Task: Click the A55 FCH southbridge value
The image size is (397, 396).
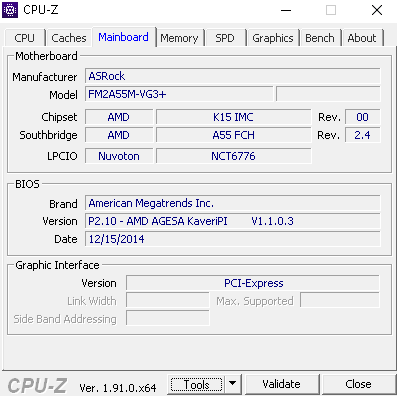Action: 234,135
